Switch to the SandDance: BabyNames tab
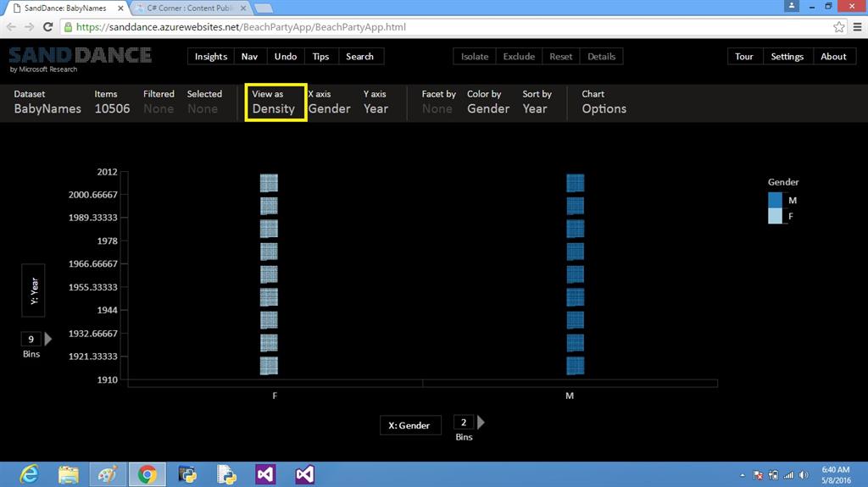 coord(65,8)
